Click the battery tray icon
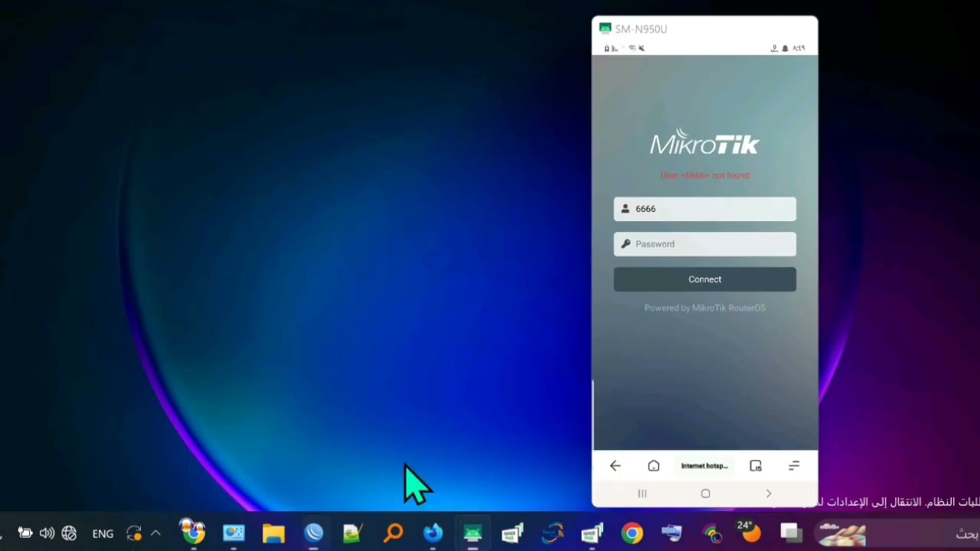Screen dimensions: 980x551 pos(24,533)
